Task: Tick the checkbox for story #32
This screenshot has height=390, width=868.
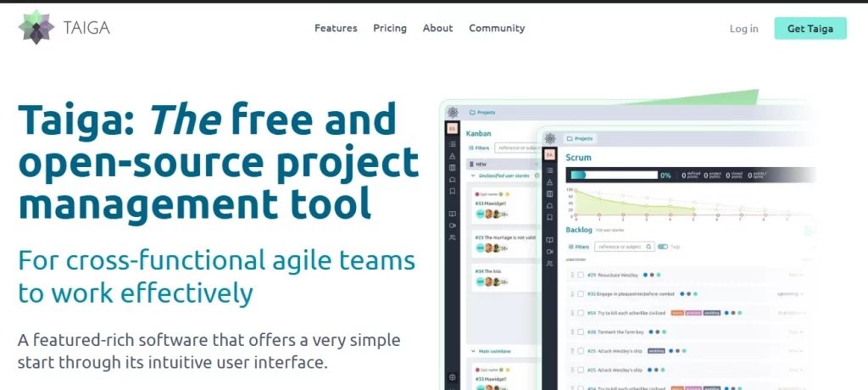Action: coord(581,294)
